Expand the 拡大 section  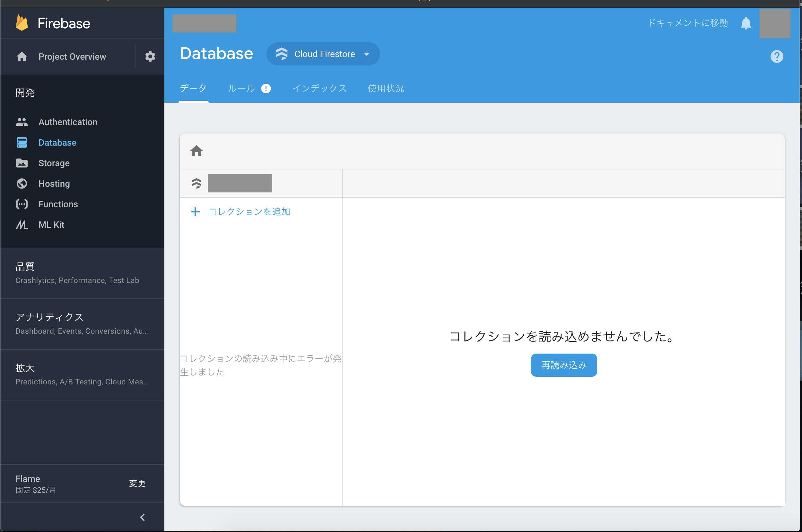point(82,375)
